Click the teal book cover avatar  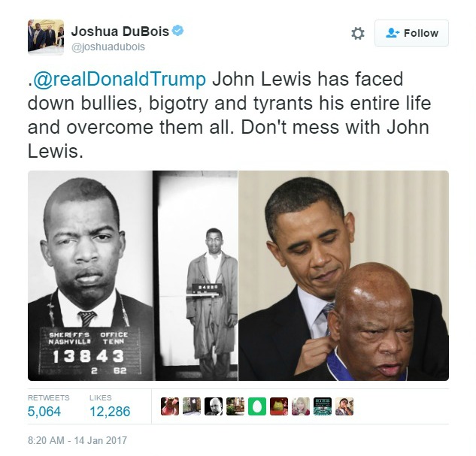(x=323, y=406)
